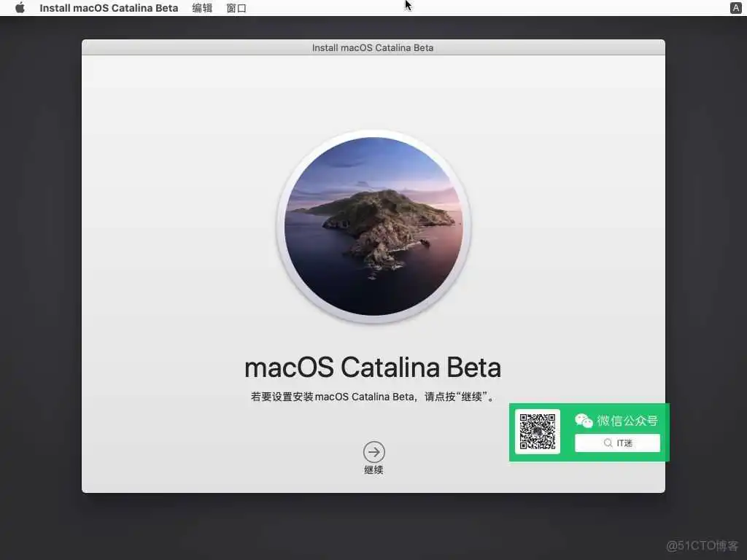Open the 窗口 menu
747x560 pixels.
[236, 8]
